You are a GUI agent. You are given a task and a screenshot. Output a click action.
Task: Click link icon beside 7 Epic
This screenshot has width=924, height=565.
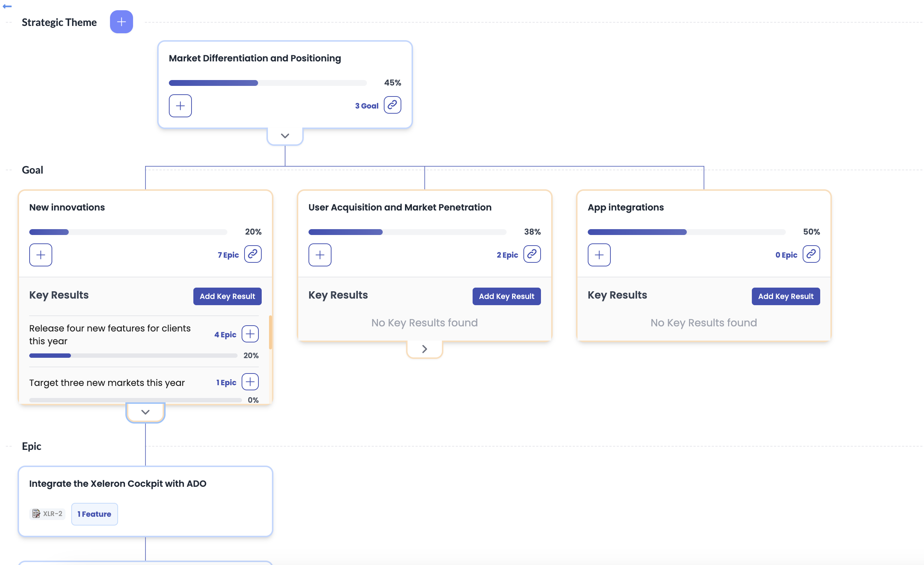[x=253, y=254]
